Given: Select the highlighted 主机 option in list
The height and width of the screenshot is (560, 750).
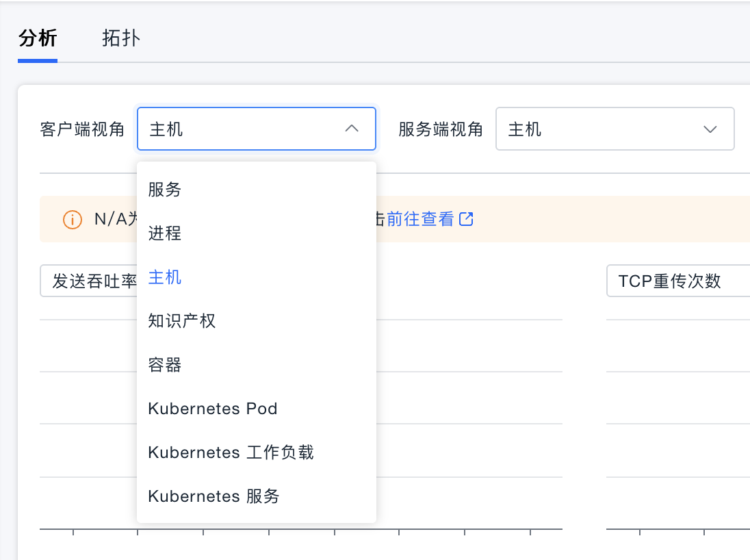Looking at the screenshot, I should [165, 277].
